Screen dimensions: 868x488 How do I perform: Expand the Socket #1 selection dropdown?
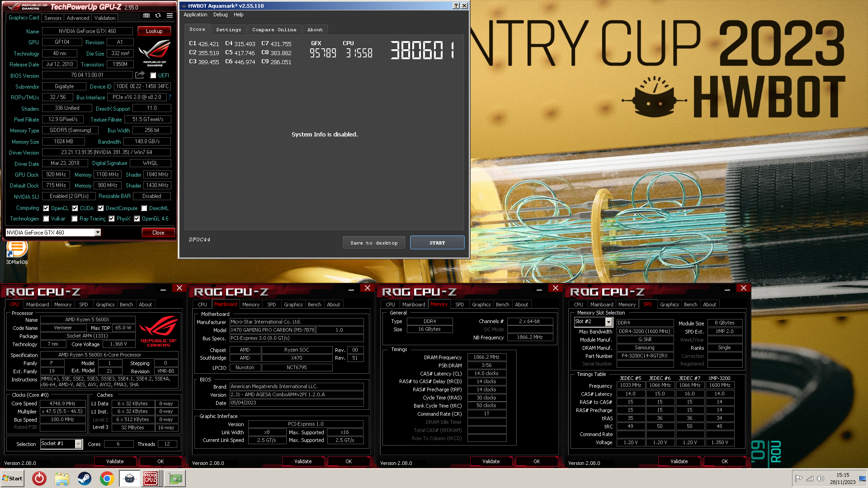point(79,444)
